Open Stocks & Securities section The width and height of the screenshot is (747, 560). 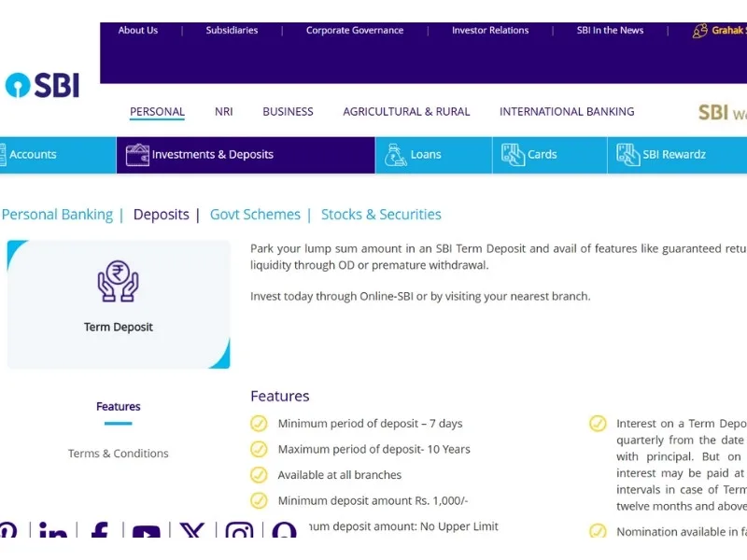tap(381, 215)
